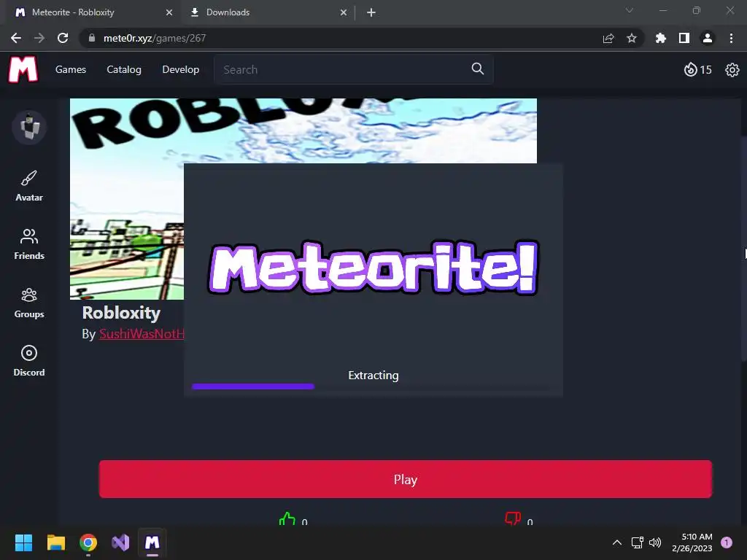Select the Meteorite launcher taskbar icon
The image size is (747, 560).
click(x=152, y=542)
